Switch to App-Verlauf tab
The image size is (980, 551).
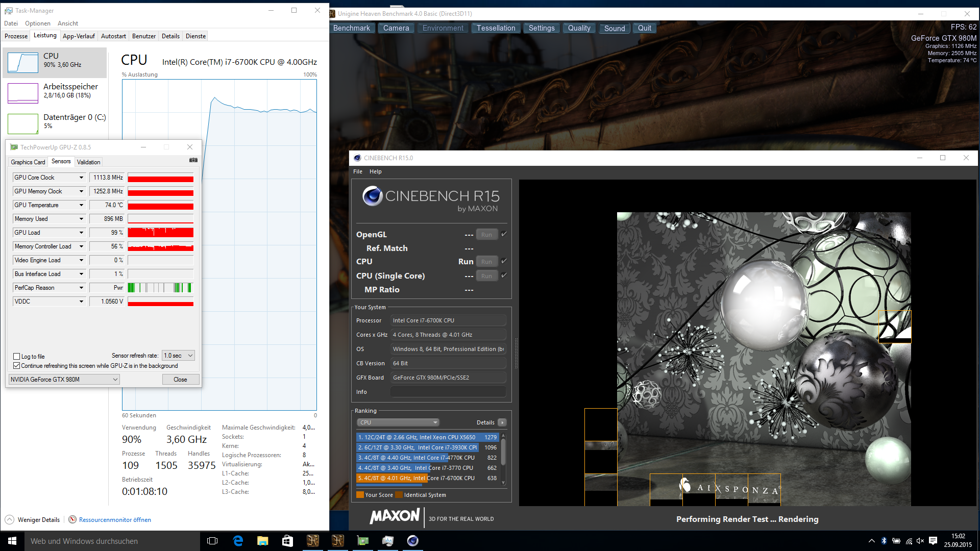79,36
